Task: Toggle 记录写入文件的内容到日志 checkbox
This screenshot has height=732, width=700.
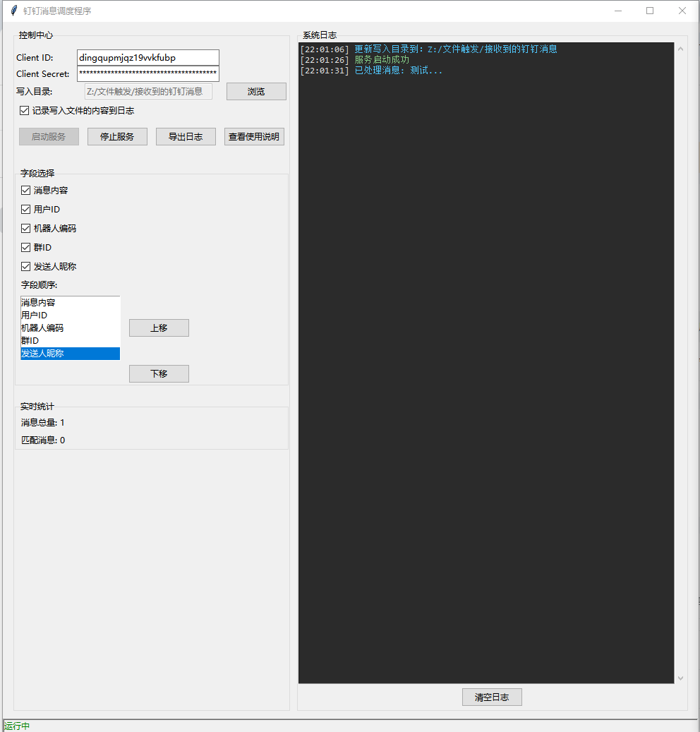Action: pos(25,111)
